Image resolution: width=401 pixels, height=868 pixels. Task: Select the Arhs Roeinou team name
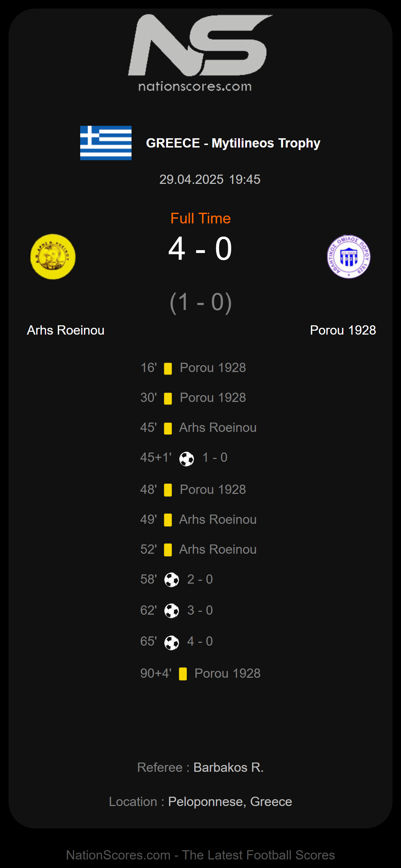click(66, 330)
